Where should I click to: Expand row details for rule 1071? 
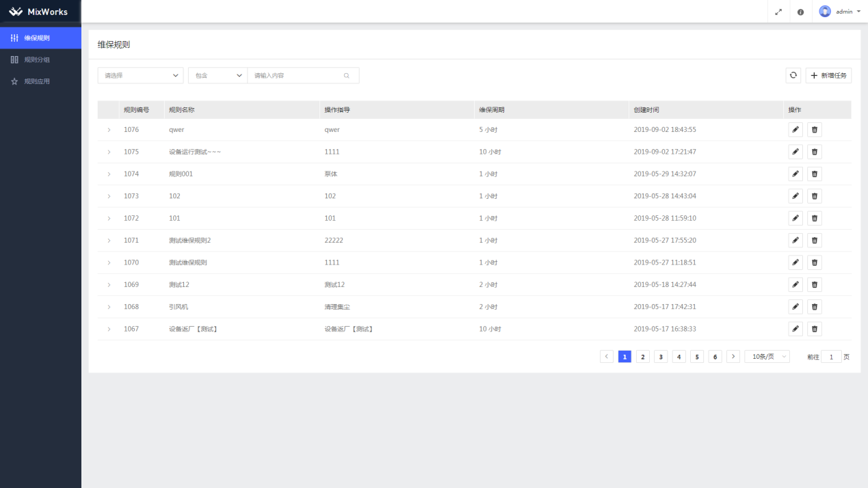tap(109, 241)
